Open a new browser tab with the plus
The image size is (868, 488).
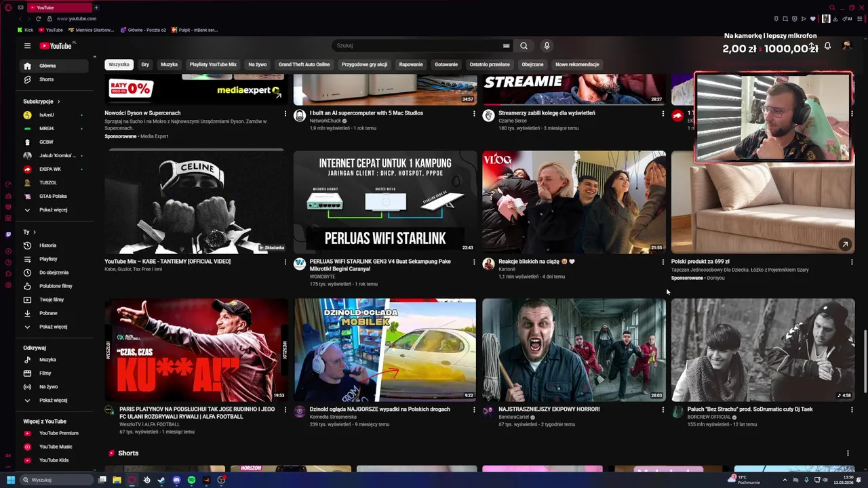tap(96, 7)
